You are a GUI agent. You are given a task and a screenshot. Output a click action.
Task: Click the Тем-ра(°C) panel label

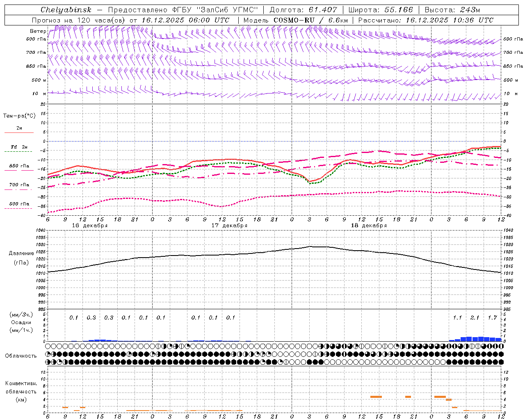(19, 116)
